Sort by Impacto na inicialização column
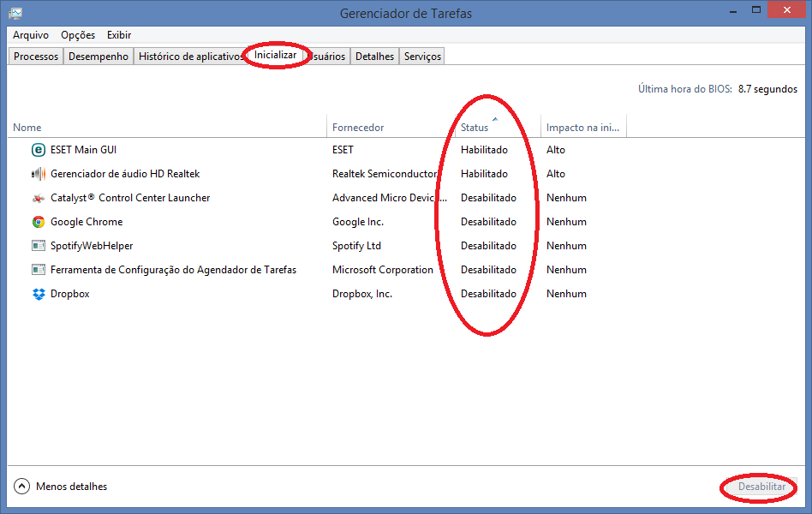The image size is (812, 514). (x=583, y=128)
